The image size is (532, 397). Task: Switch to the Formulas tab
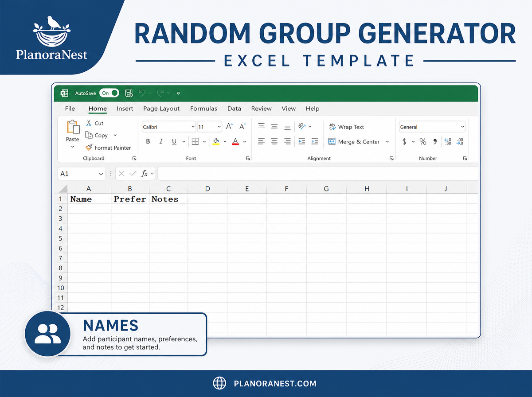pos(203,109)
